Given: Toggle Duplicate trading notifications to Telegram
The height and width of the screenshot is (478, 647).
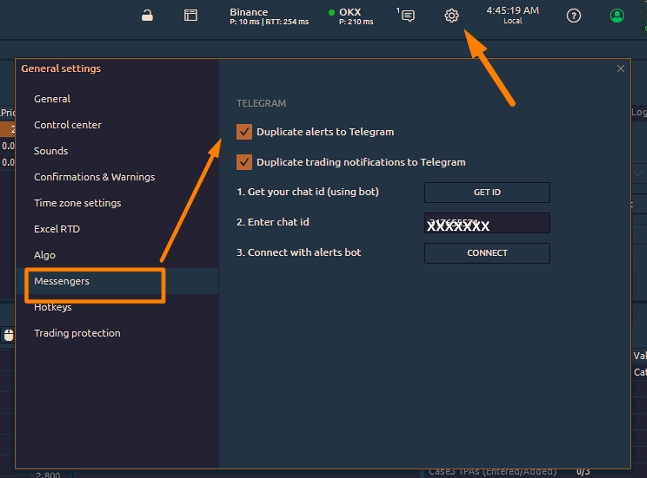Looking at the screenshot, I should pyautogui.click(x=244, y=162).
